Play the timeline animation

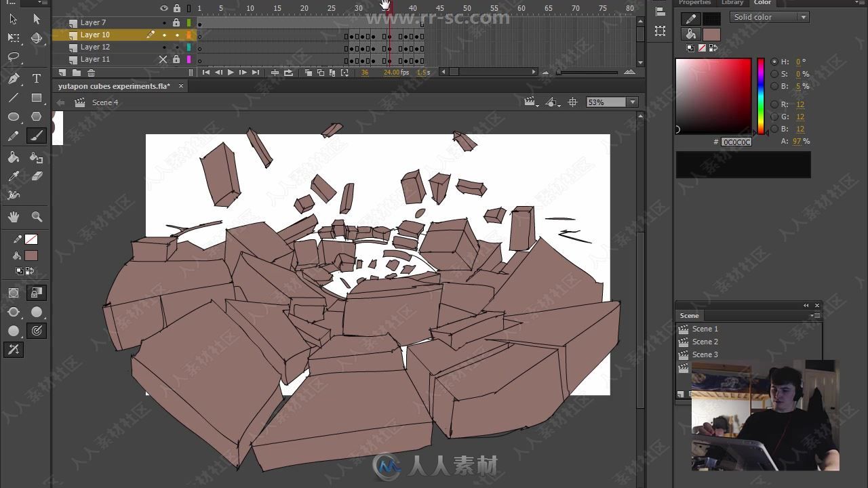pos(231,73)
